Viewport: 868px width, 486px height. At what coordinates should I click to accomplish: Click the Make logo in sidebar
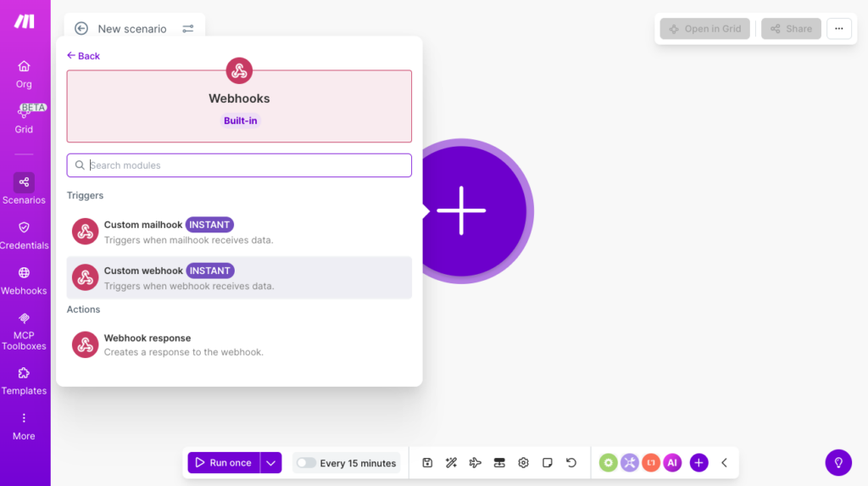tap(24, 21)
